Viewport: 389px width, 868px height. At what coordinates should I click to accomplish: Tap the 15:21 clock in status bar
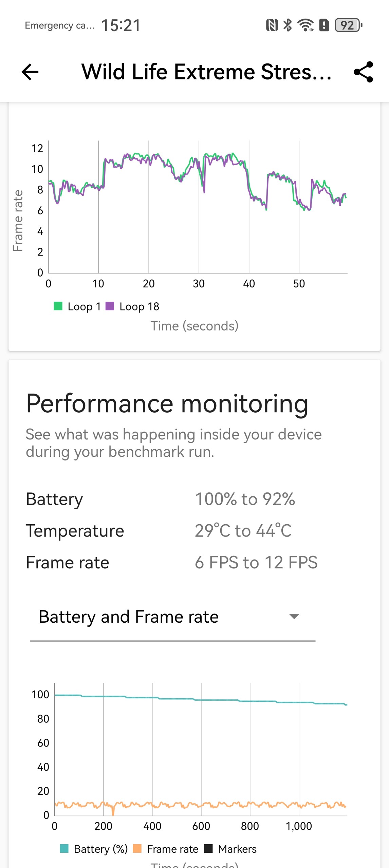click(x=121, y=25)
